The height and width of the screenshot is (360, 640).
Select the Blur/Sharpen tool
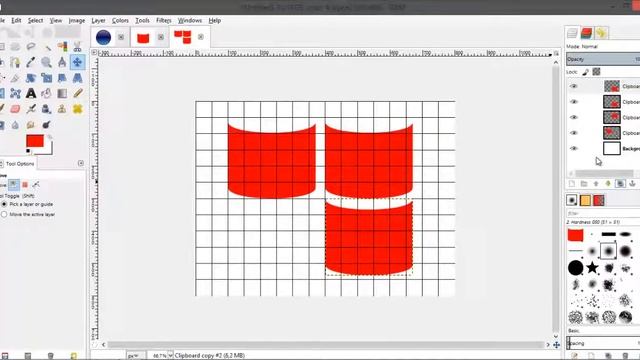[x=15, y=125]
